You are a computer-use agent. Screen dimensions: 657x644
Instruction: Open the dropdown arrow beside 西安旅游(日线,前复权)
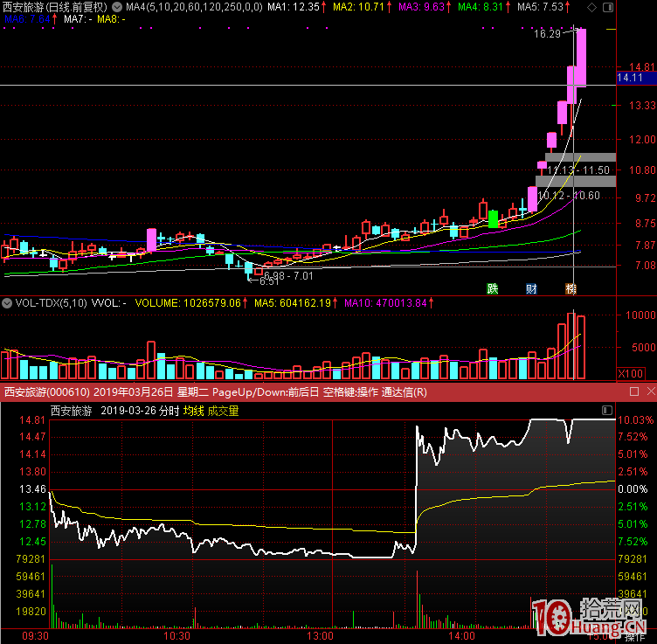pos(117,7)
